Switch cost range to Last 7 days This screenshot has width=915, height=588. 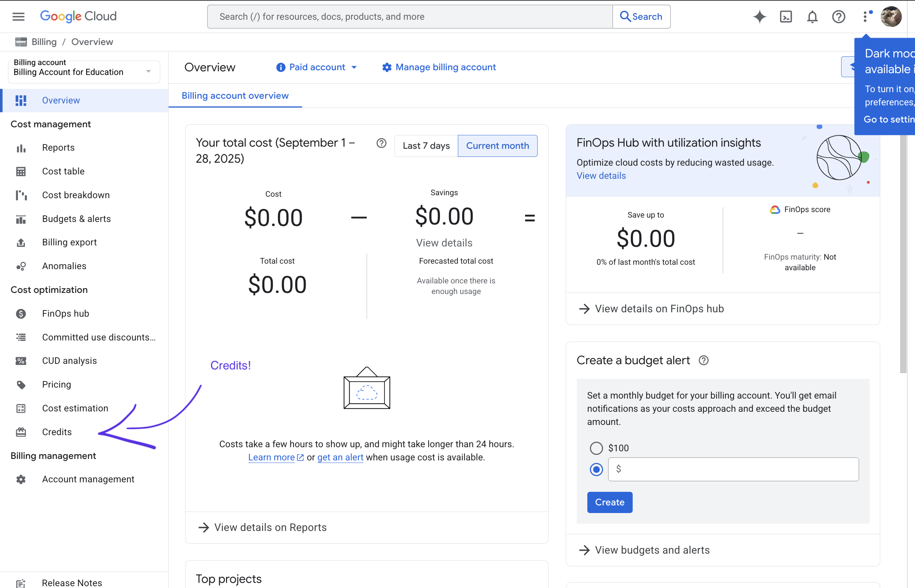coord(426,146)
